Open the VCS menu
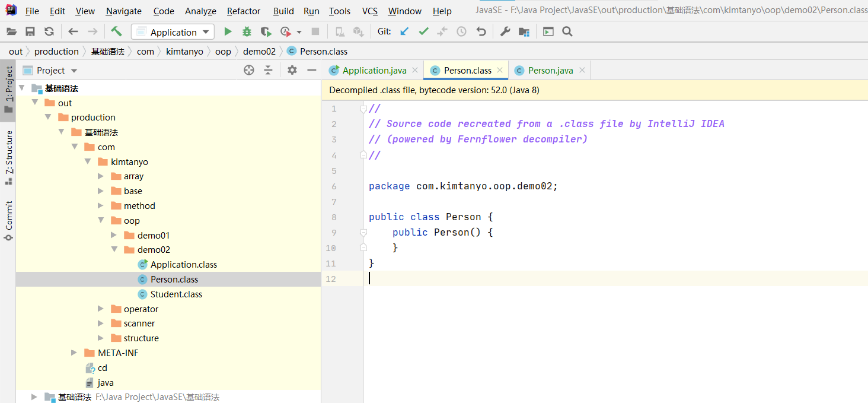The image size is (868, 403). tap(370, 11)
